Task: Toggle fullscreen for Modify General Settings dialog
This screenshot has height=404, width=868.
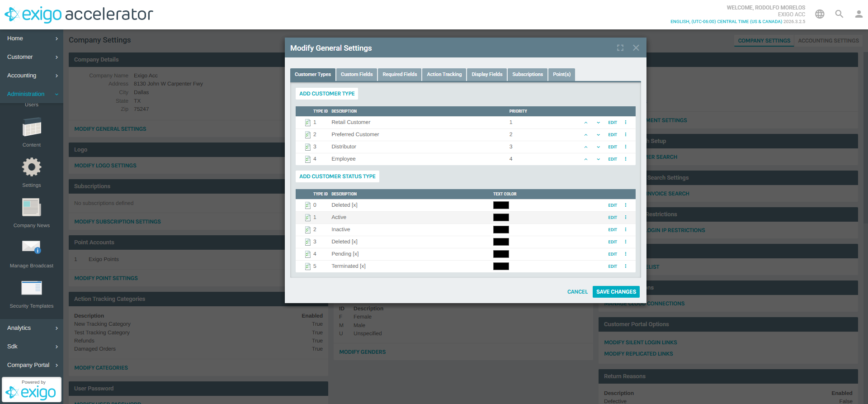Action: pos(620,48)
